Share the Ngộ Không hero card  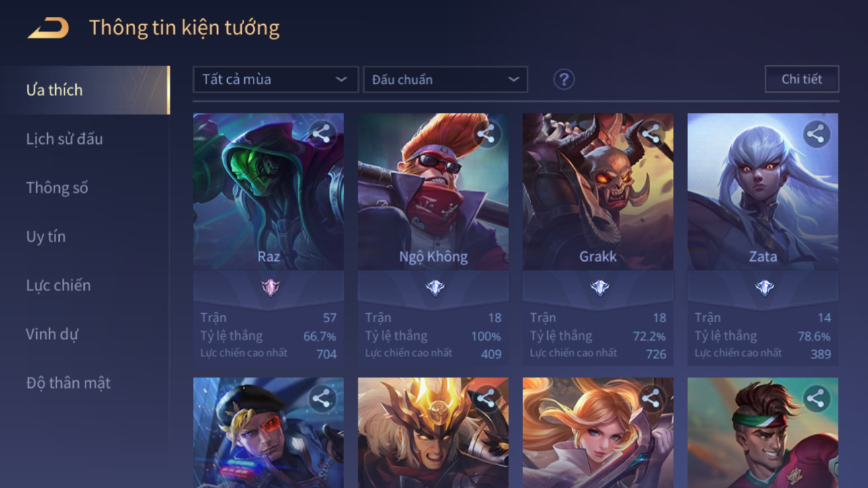click(487, 134)
